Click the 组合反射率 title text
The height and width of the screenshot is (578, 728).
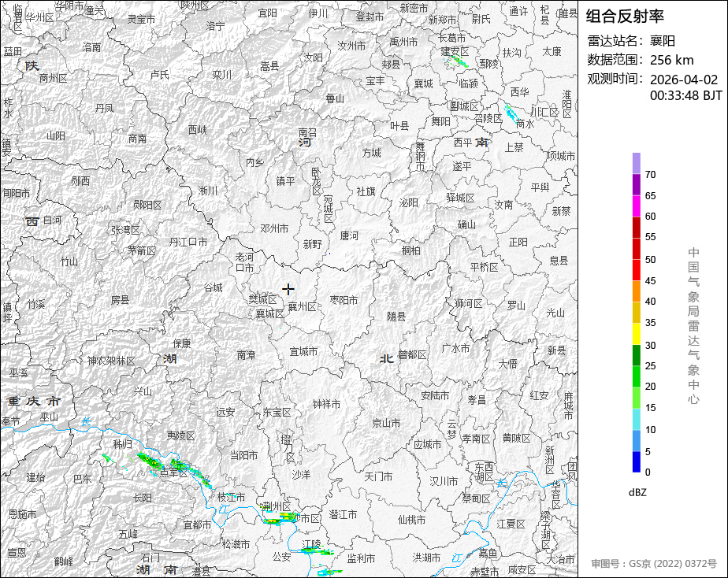pos(625,17)
